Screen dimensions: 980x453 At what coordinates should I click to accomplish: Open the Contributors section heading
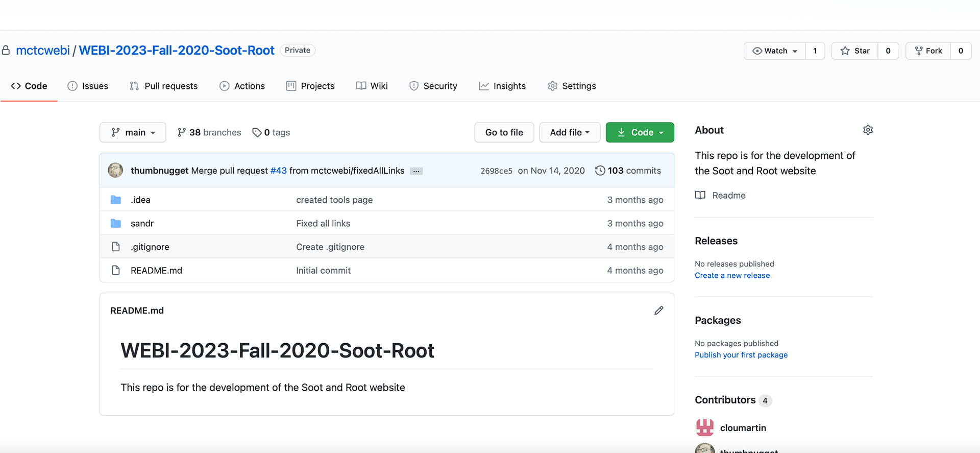725,400
